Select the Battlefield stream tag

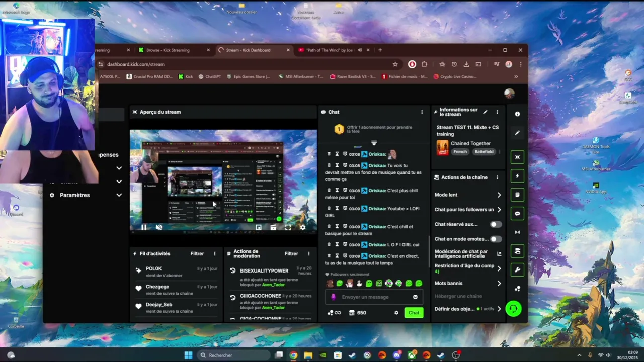pyautogui.click(x=484, y=152)
